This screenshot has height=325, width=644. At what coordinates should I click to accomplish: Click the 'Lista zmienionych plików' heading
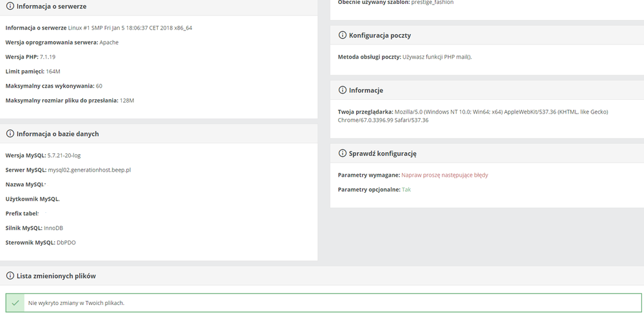56,275
